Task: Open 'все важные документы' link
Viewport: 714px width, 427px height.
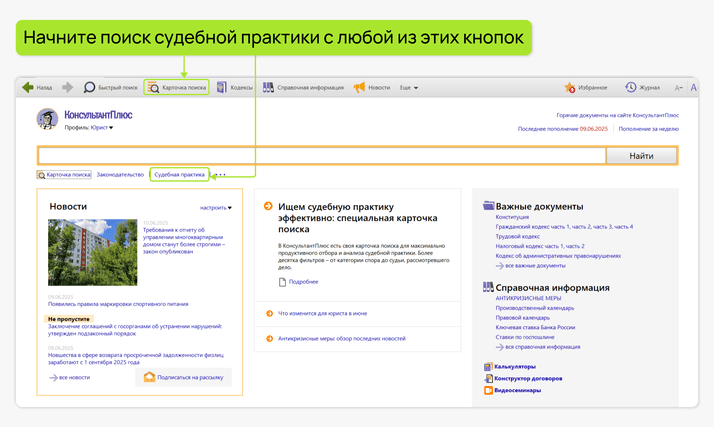Action: point(530,265)
